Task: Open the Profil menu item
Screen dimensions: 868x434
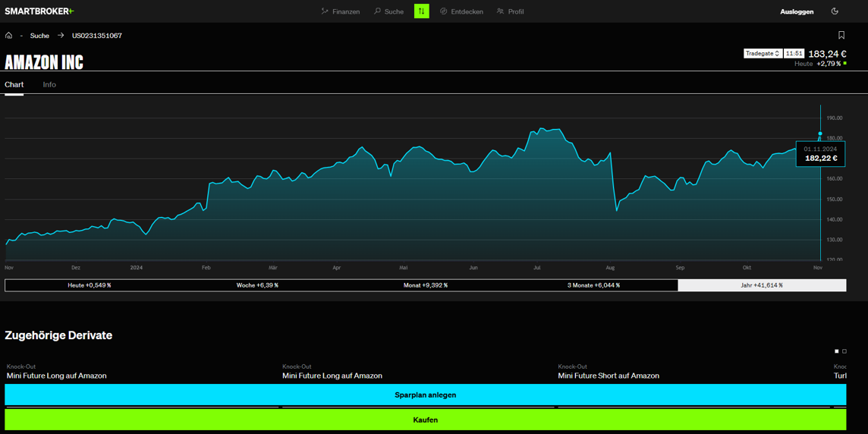Action: 510,11
